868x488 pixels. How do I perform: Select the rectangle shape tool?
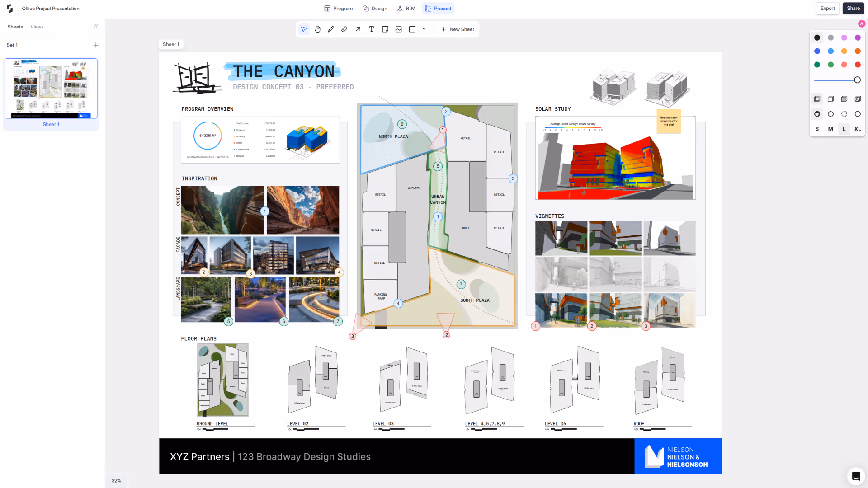412,29
